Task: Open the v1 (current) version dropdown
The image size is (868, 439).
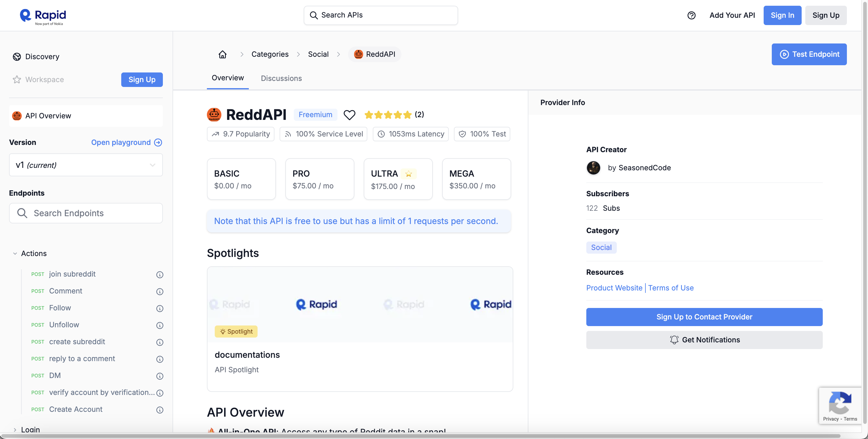Action: pyautogui.click(x=86, y=165)
